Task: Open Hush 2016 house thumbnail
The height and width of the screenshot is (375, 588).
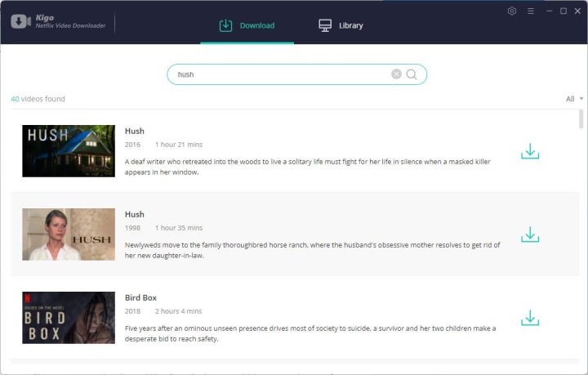Action: click(69, 151)
